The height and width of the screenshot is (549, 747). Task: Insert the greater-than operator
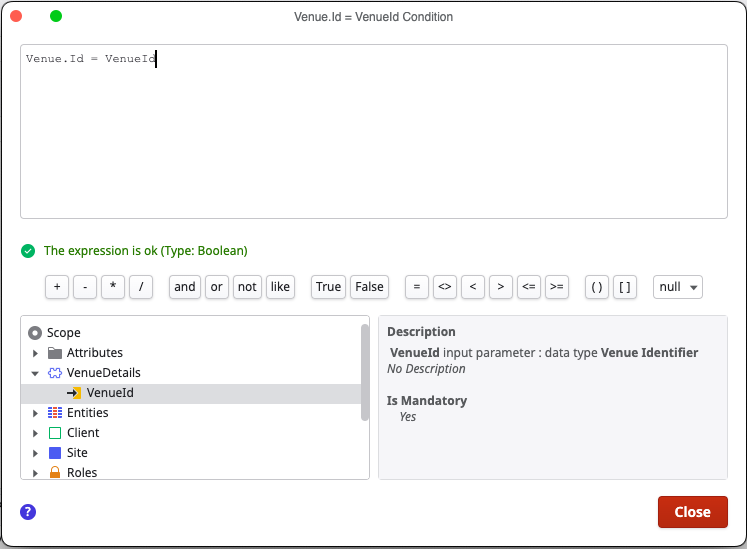click(501, 287)
